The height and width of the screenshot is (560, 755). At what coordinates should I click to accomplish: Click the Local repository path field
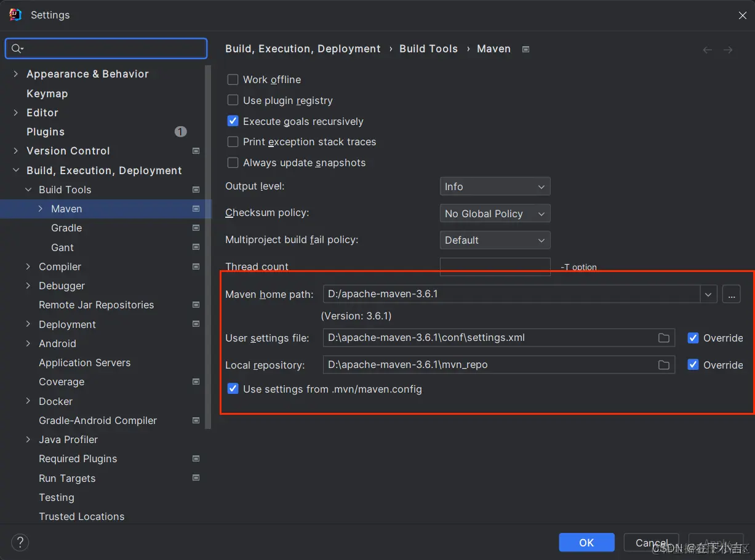click(x=498, y=365)
